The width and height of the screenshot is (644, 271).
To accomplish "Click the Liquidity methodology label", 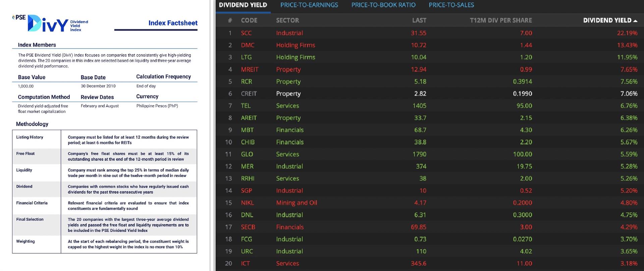I will click(24, 170).
